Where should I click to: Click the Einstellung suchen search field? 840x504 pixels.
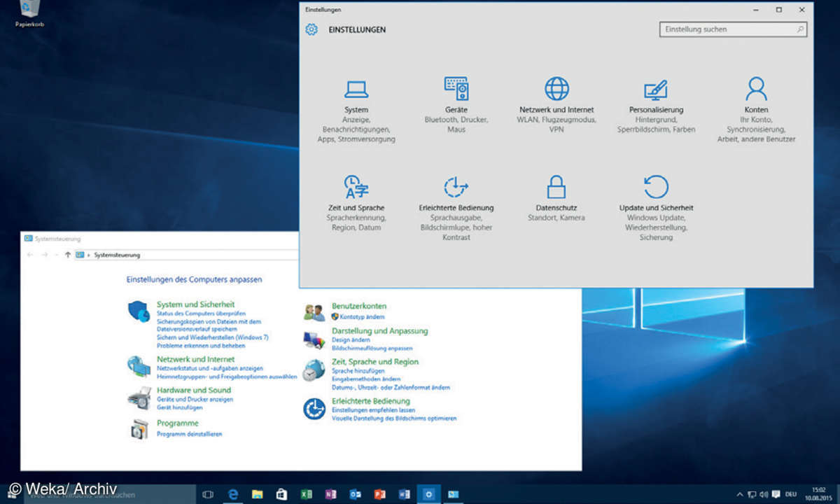733,29
